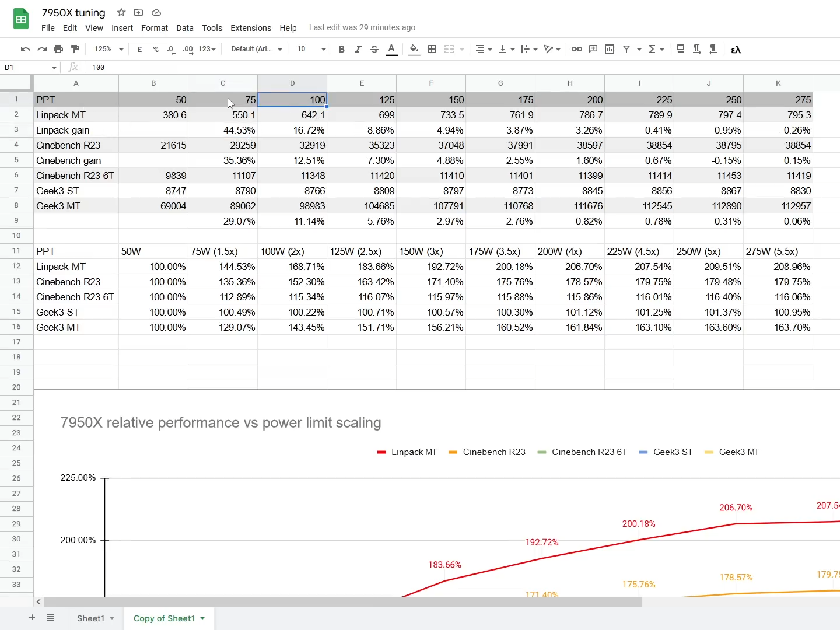
Task: Click the Linpack MT legend entry
Action: tap(407, 452)
